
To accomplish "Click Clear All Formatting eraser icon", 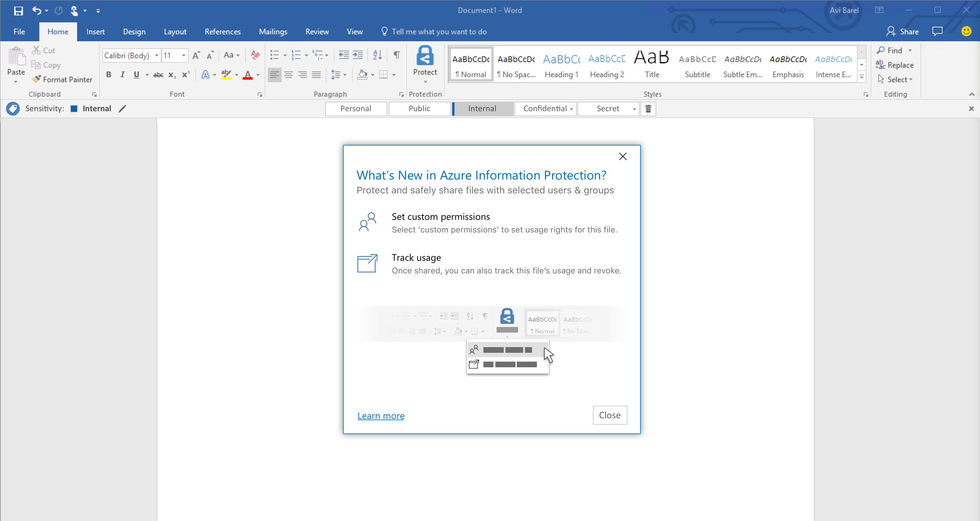I will coord(255,55).
